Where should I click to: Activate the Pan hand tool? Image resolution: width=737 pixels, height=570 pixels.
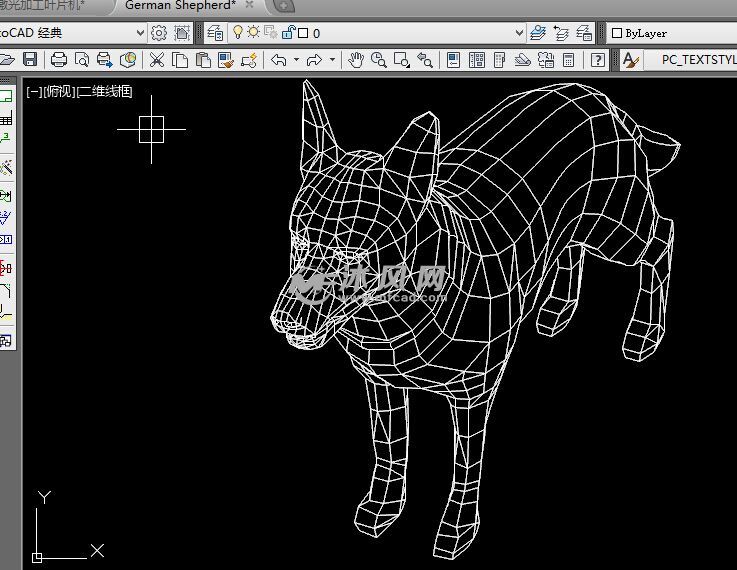click(x=356, y=60)
